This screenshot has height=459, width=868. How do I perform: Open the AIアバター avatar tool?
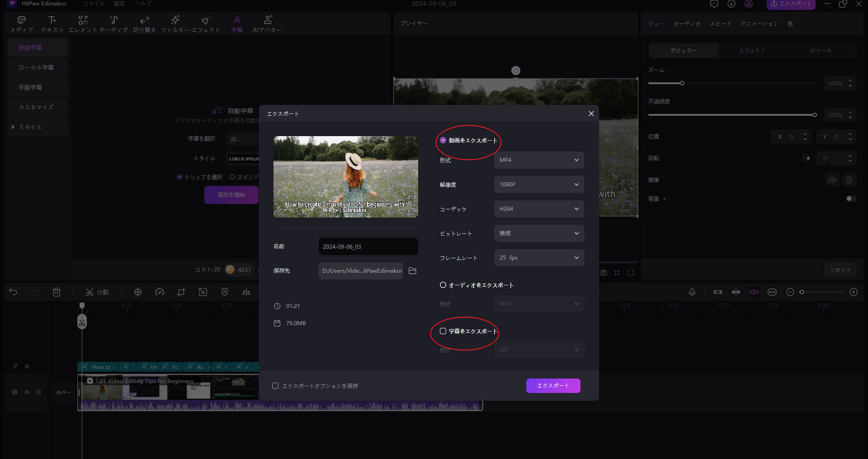click(267, 24)
